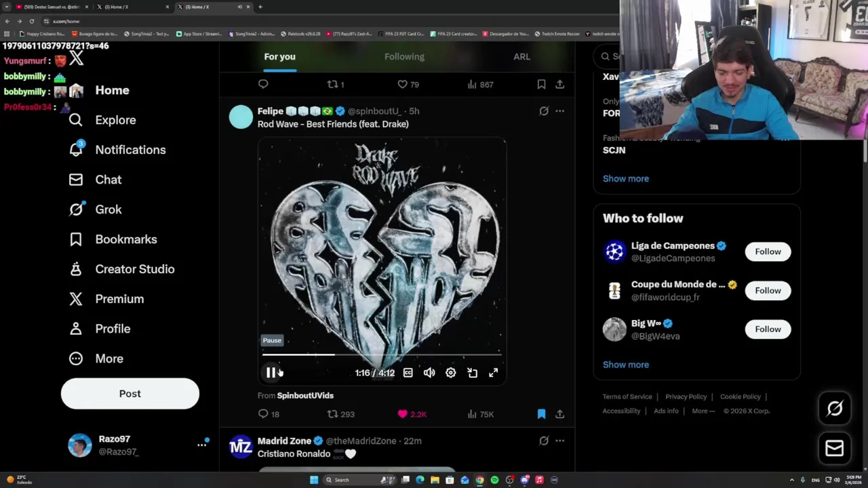Open Notifications in the sidebar
The height and width of the screenshot is (488, 868).
coord(117,150)
